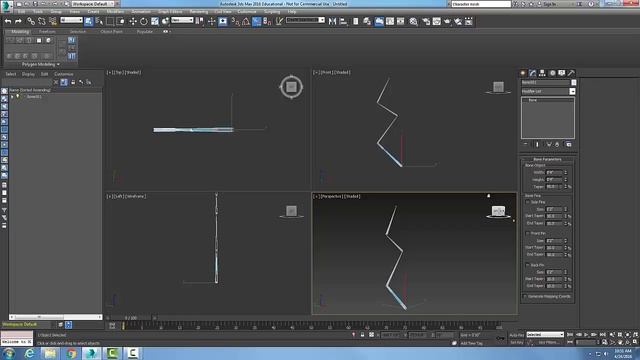Open the key filter Selected dropdown

(545, 335)
